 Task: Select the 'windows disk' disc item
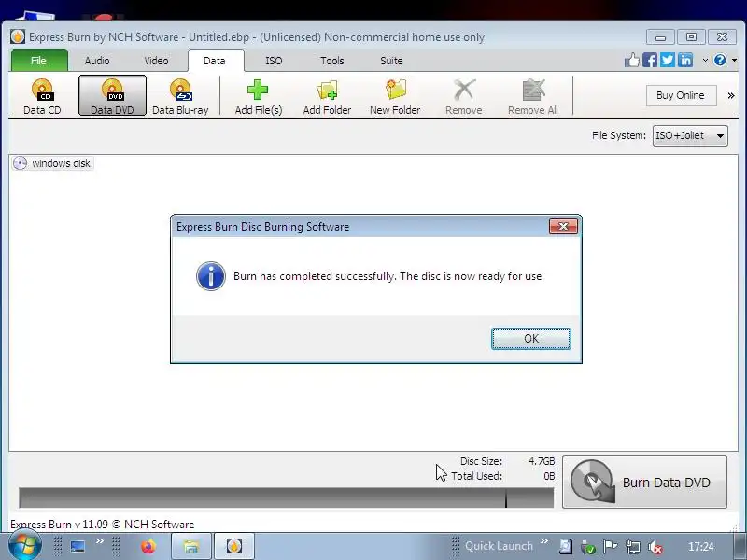pos(52,163)
